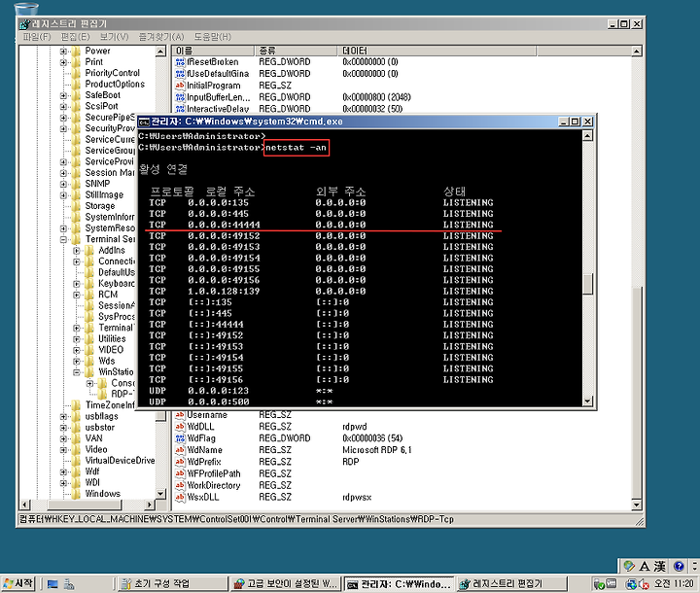Click the VIDEO folder icon
This screenshot has width=700, height=593.
click(88, 350)
